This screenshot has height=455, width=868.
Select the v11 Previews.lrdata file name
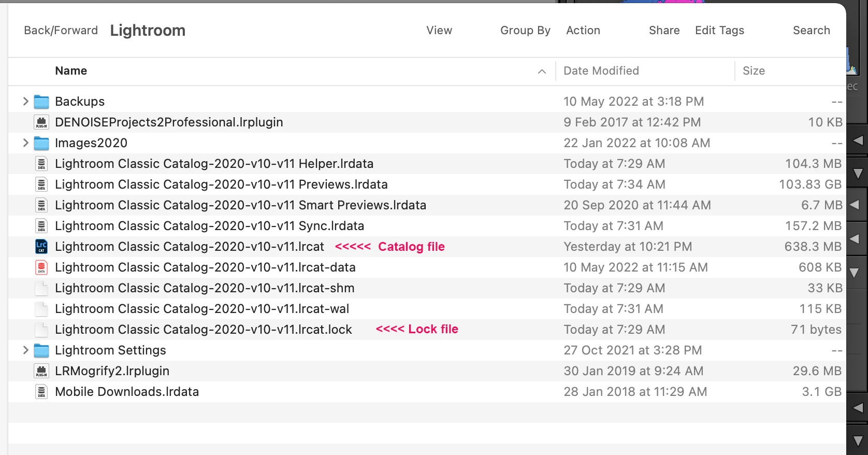pos(221,184)
